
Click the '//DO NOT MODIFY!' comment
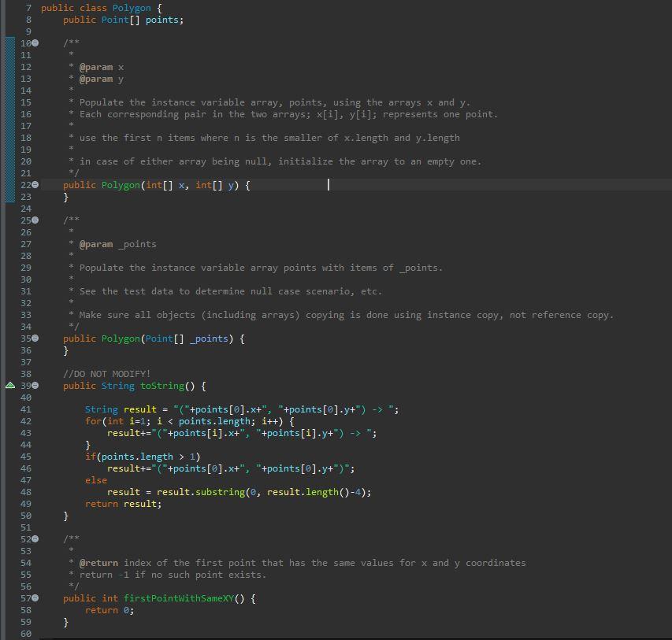tap(106, 374)
